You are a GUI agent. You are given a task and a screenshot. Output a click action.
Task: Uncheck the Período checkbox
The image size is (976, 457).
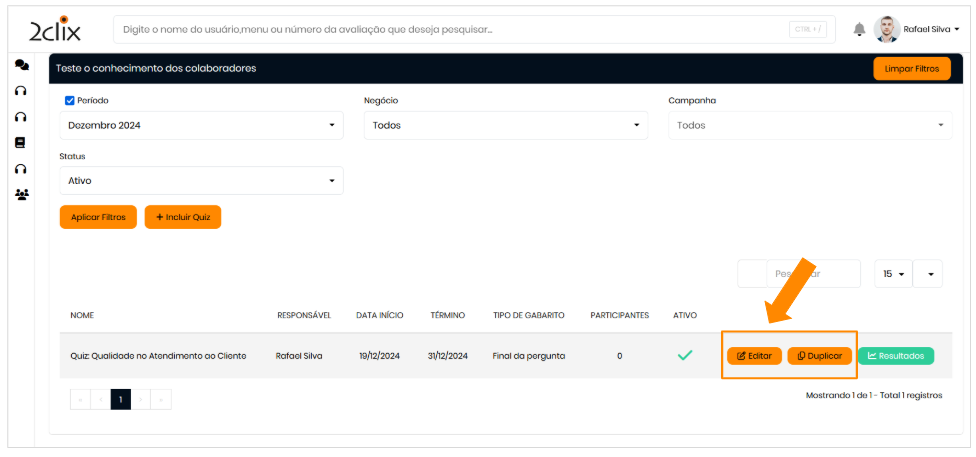coord(70,101)
